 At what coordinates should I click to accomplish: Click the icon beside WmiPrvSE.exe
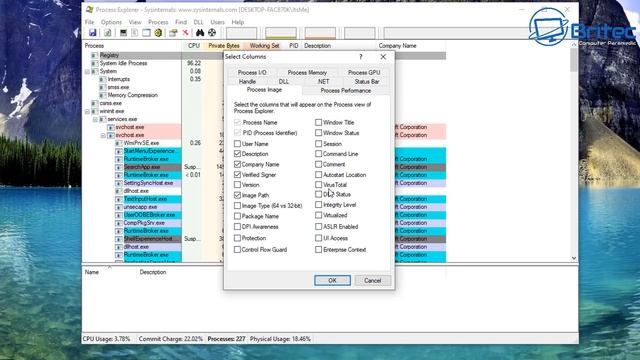(118, 143)
